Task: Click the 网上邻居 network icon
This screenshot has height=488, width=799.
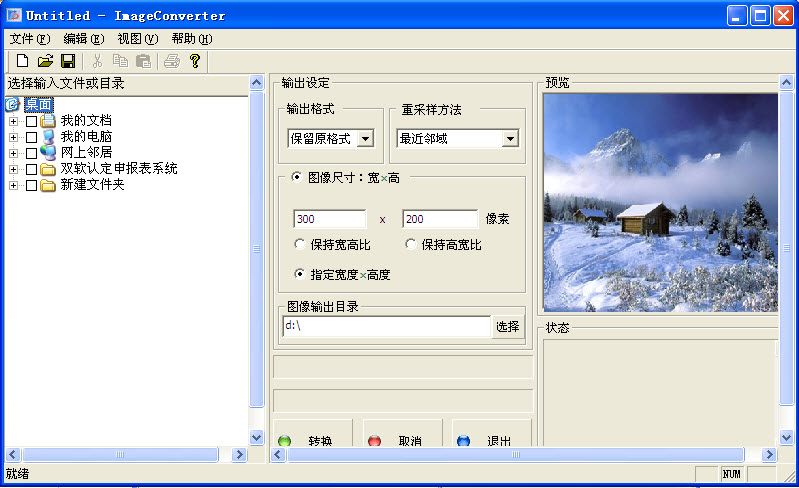Action: 48,152
